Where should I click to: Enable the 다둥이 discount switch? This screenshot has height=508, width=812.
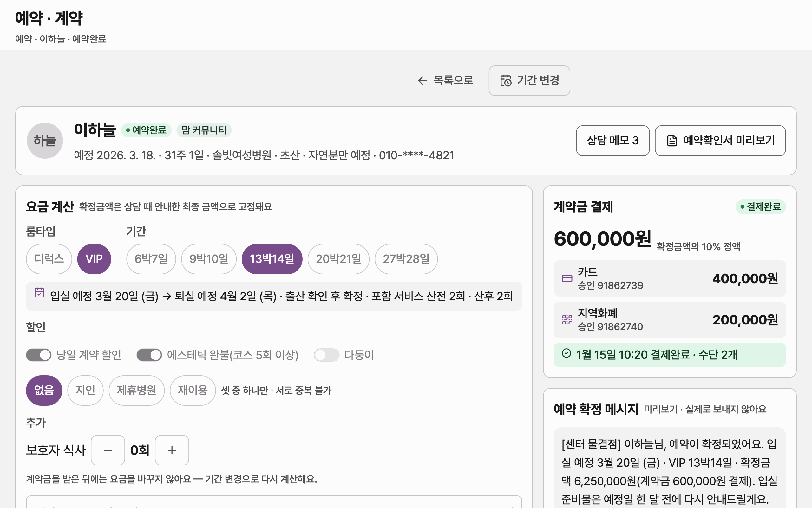coord(326,355)
